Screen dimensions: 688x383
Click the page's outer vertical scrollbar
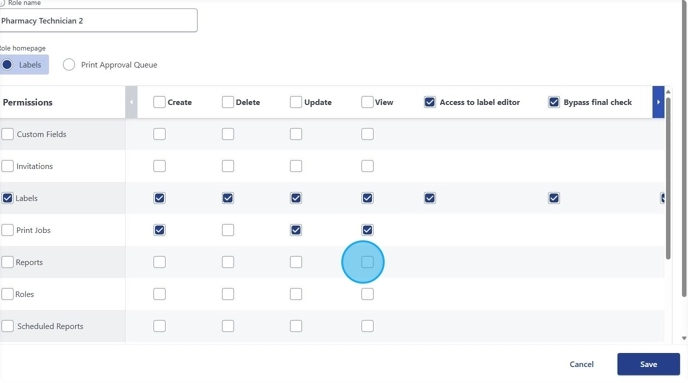[x=684, y=149]
